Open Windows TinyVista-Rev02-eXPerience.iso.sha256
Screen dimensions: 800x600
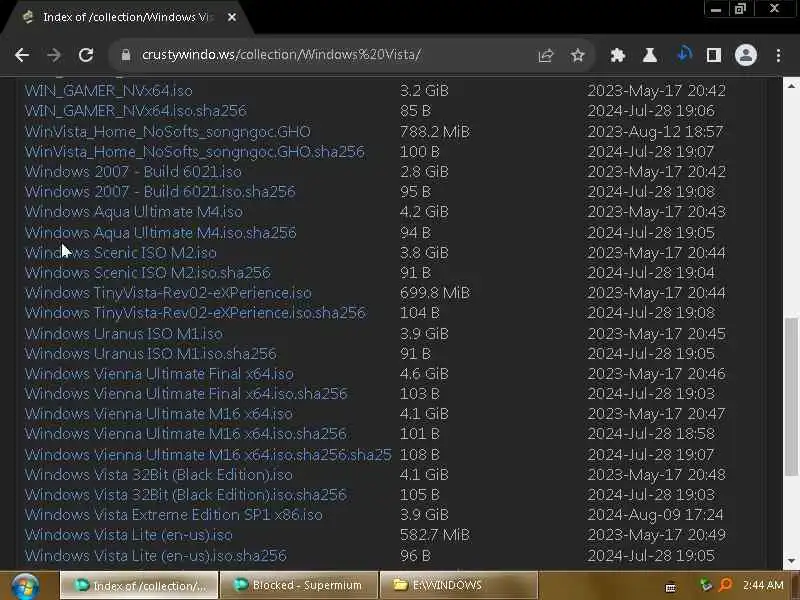195,313
